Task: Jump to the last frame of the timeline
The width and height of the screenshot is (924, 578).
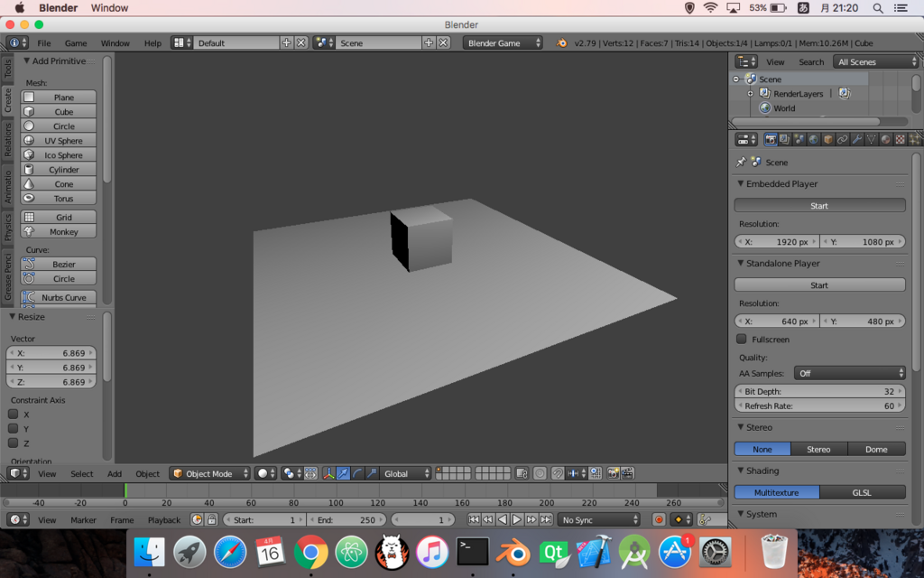Action: [546, 519]
